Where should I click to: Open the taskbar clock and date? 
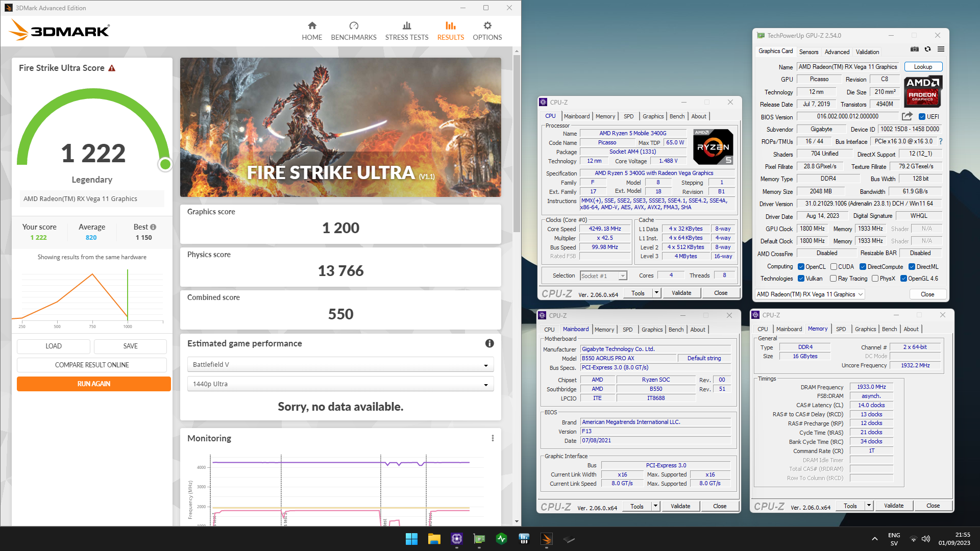tap(954, 539)
